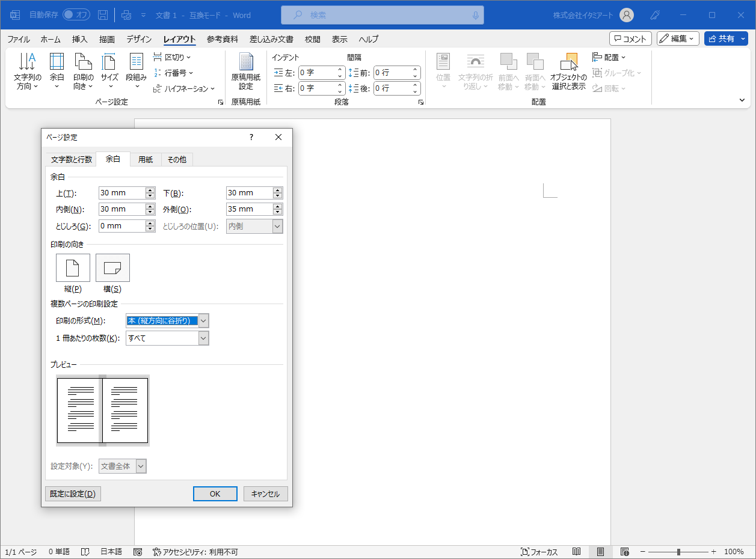Switch to print layout view icon
Viewport: 756px width, 559px height.
[x=600, y=552]
